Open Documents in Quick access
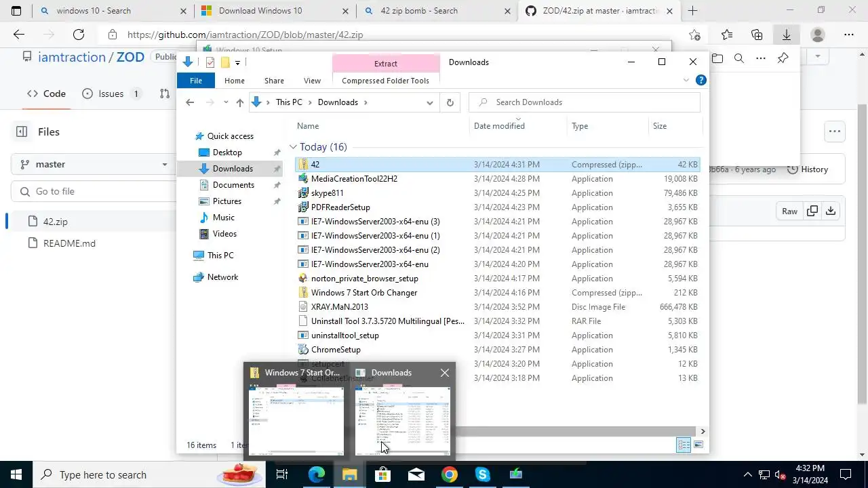 [233, 185]
